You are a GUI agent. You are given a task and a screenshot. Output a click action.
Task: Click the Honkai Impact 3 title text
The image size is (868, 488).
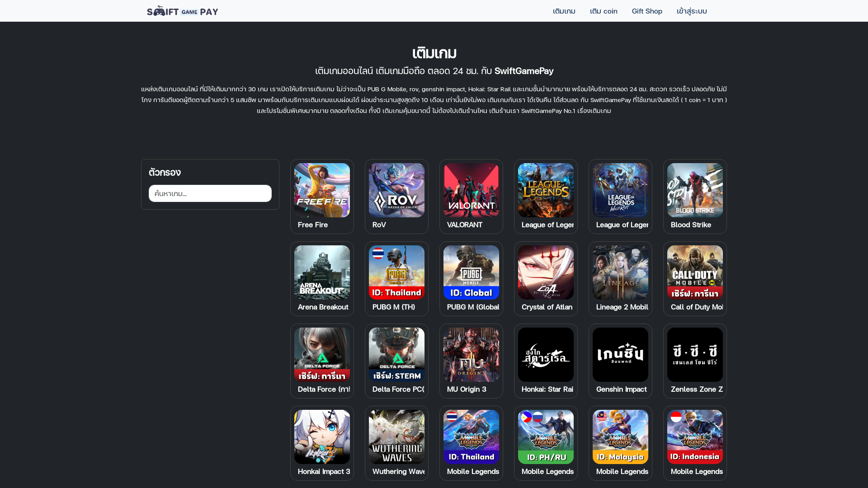[324, 471]
